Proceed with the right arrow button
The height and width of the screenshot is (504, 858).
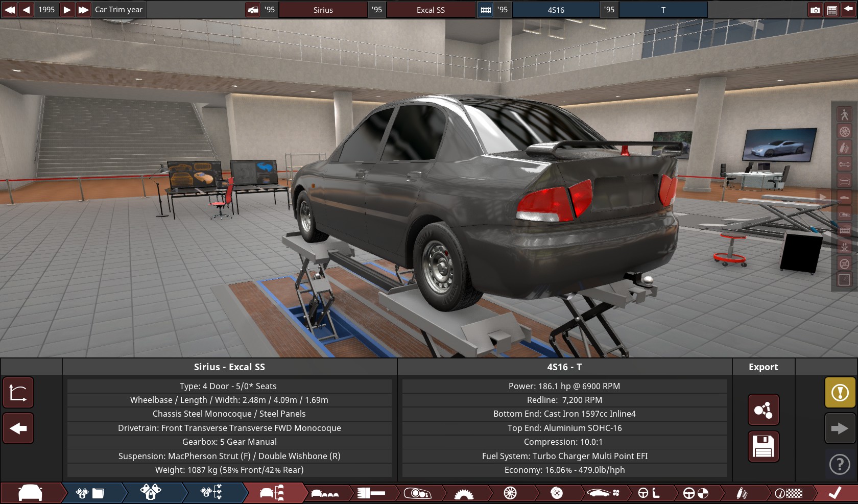(840, 428)
